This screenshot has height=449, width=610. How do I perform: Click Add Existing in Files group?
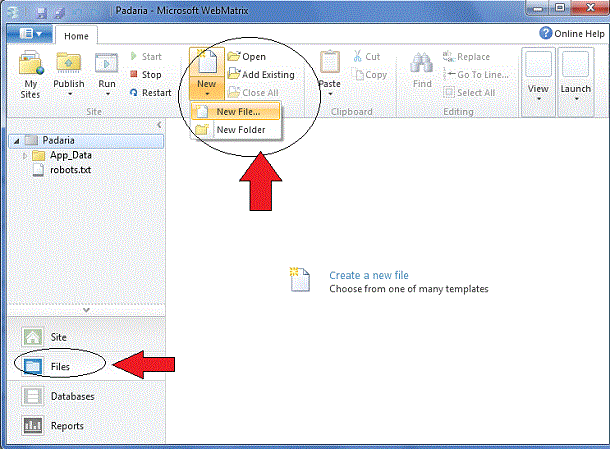[261, 74]
